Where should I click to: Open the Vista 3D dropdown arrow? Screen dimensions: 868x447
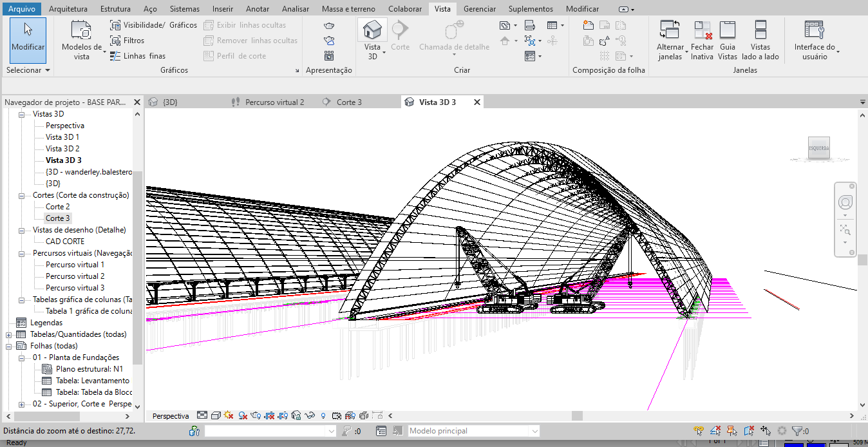(384, 52)
